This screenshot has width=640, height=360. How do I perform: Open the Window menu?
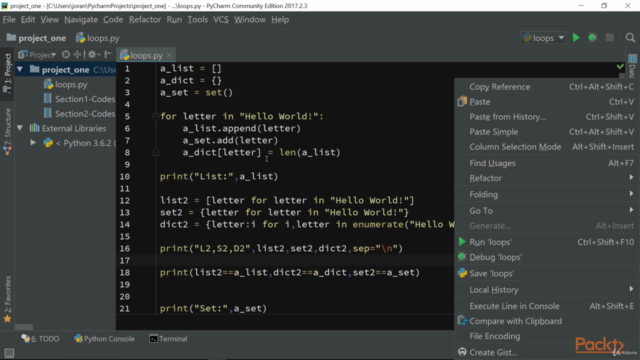pos(250,20)
